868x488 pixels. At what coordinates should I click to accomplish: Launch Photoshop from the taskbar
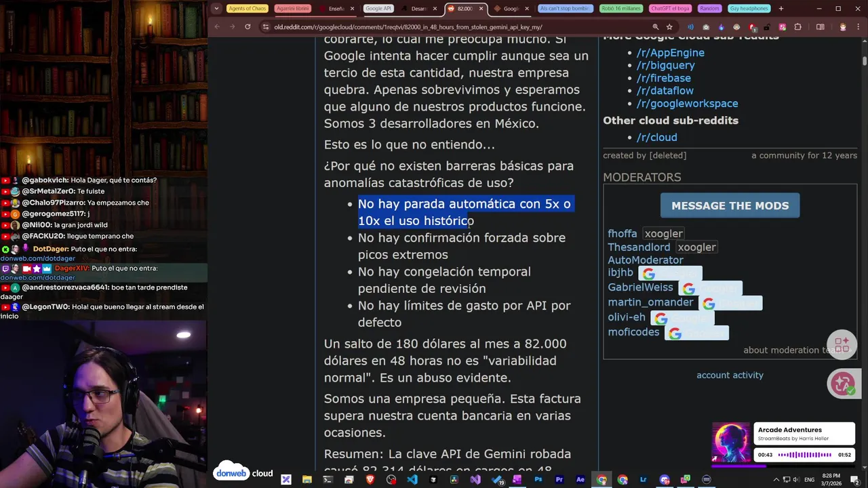[x=538, y=480]
